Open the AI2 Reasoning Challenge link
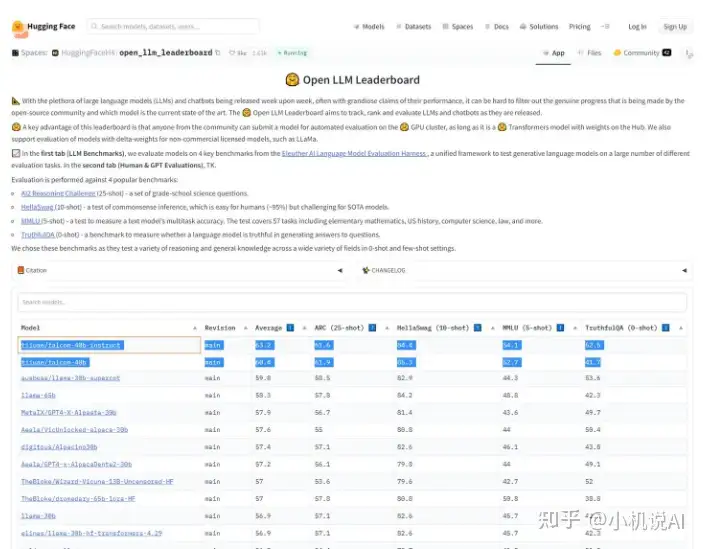This screenshot has width=703, height=549. [x=58, y=193]
